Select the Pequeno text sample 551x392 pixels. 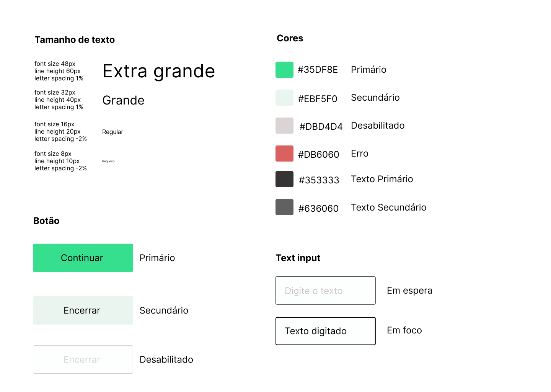[x=108, y=161]
